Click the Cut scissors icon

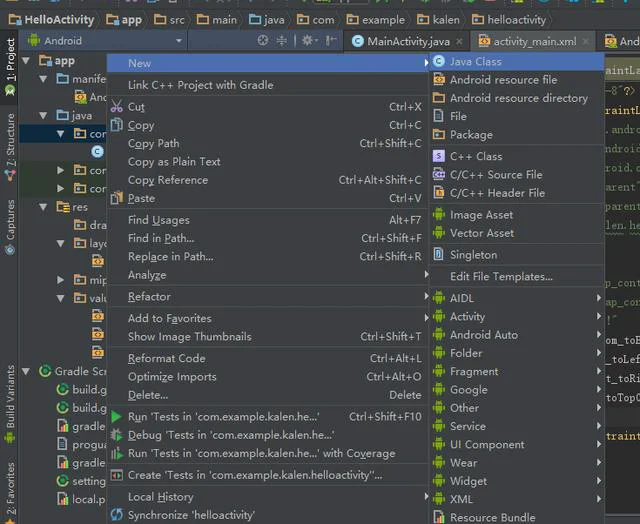[x=117, y=107]
